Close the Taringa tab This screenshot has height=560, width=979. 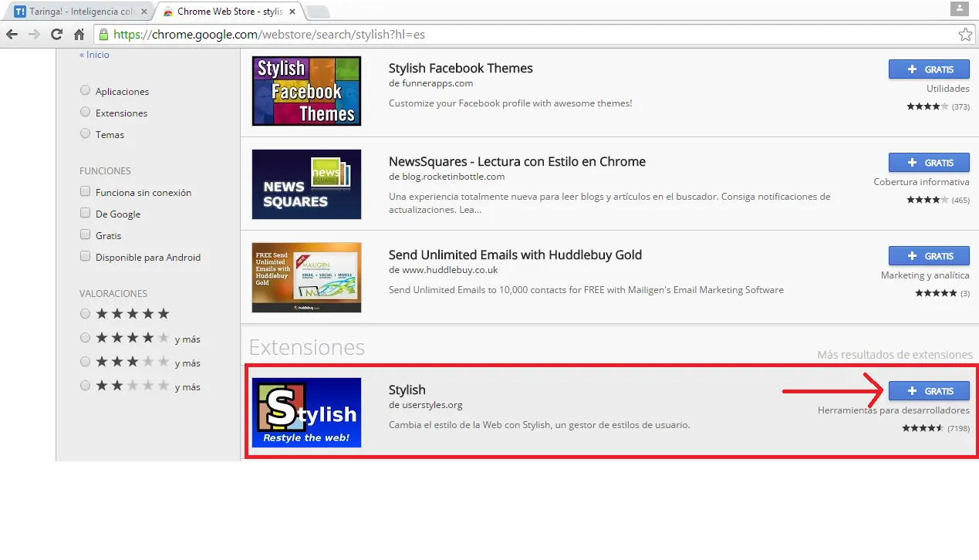coord(143,12)
